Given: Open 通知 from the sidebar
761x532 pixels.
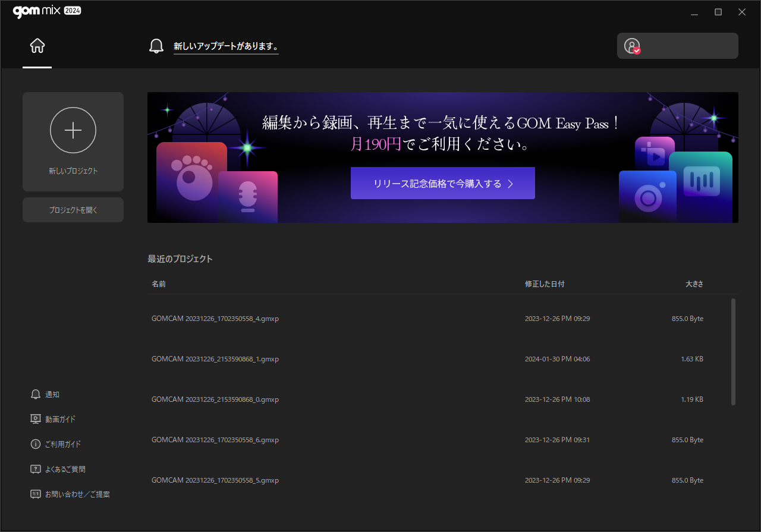Looking at the screenshot, I should 52,394.
